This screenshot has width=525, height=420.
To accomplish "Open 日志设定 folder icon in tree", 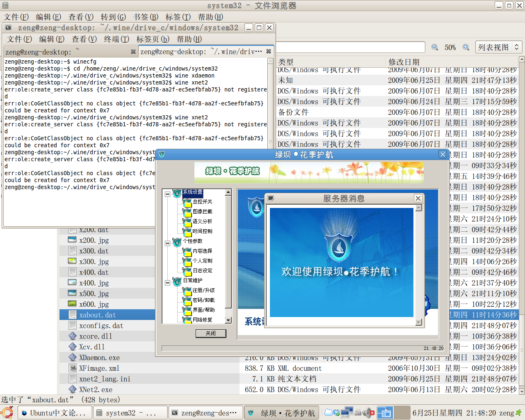I will click(x=187, y=271).
